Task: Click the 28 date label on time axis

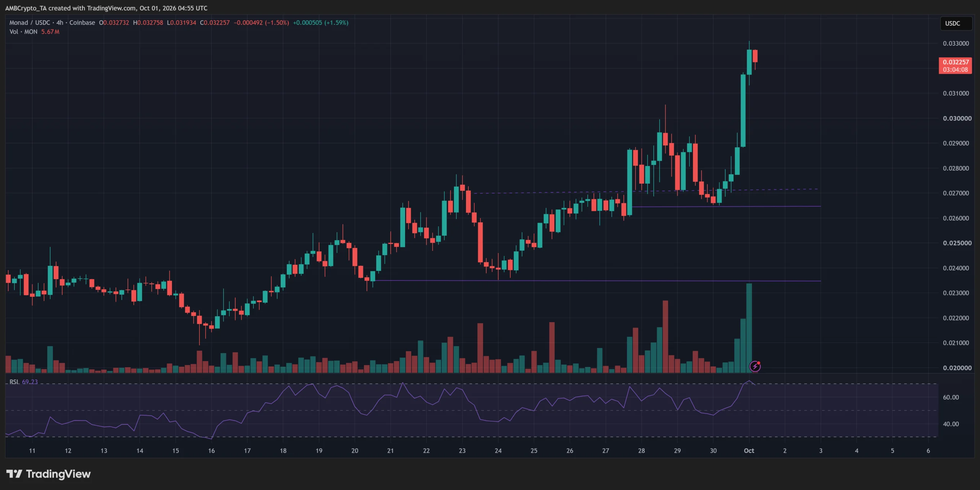Action: click(x=641, y=451)
